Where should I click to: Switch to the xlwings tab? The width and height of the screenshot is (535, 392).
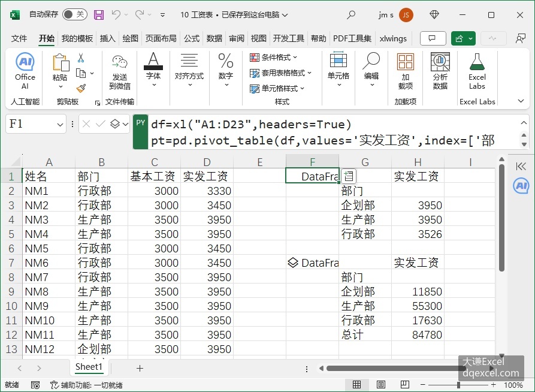(x=393, y=38)
